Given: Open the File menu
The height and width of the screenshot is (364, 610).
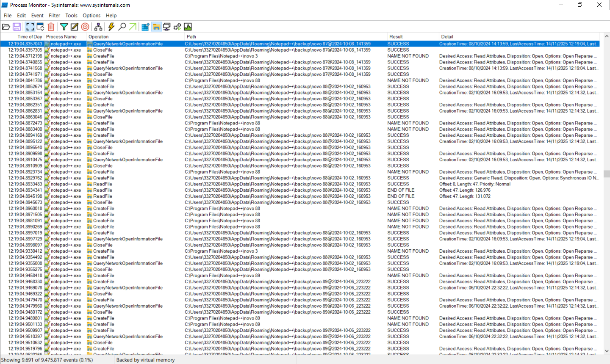Looking at the screenshot, I should (8, 16).
